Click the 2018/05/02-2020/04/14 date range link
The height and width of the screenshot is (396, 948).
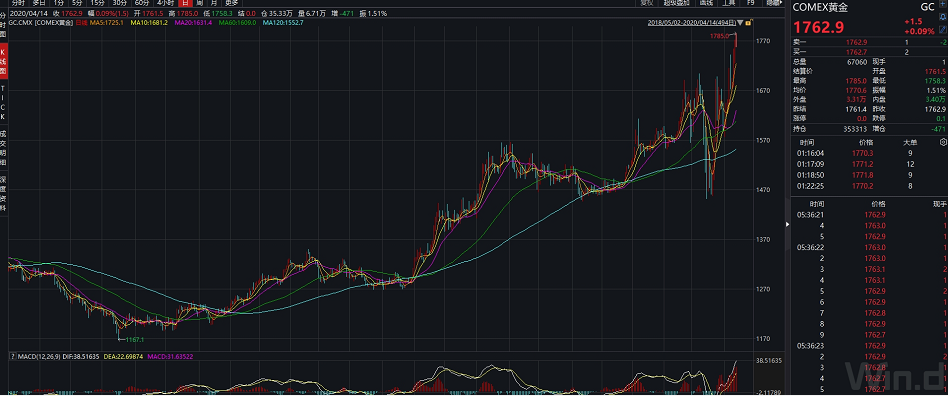point(692,22)
